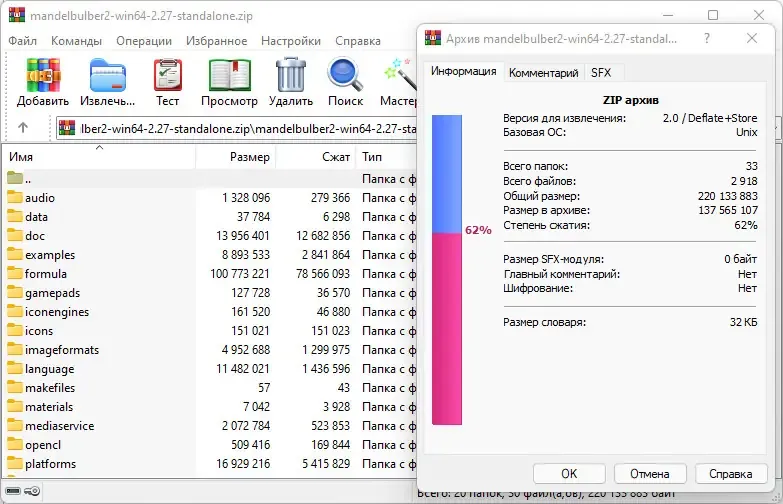
Task: Click the key icon in the status bar
Action: (x=32, y=491)
